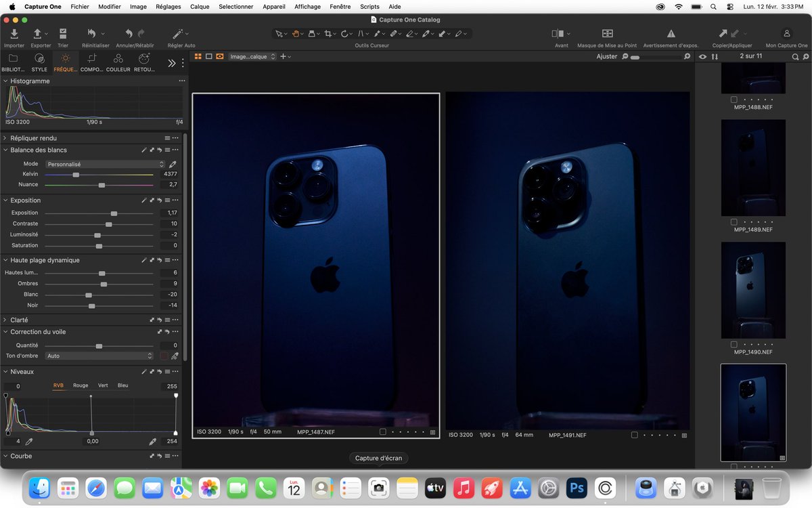The height and width of the screenshot is (508, 812).
Task: Select the pointer cursor tool
Action: 279,33
